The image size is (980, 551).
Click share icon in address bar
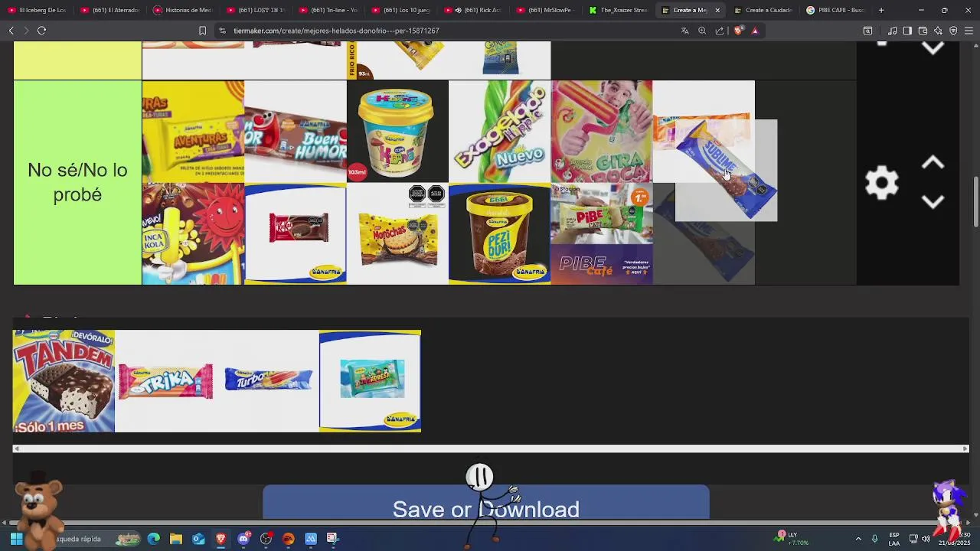coord(720,31)
